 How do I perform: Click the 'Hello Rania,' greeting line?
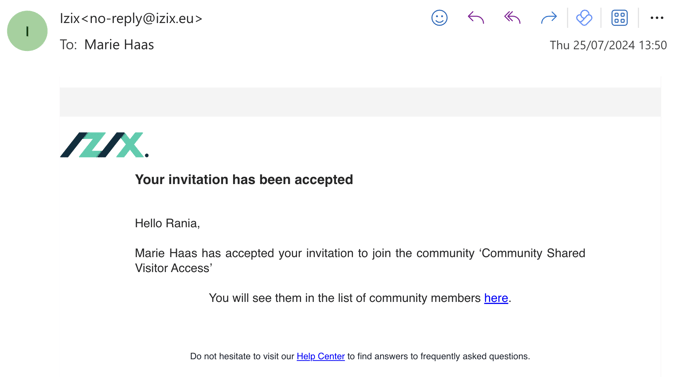(167, 223)
